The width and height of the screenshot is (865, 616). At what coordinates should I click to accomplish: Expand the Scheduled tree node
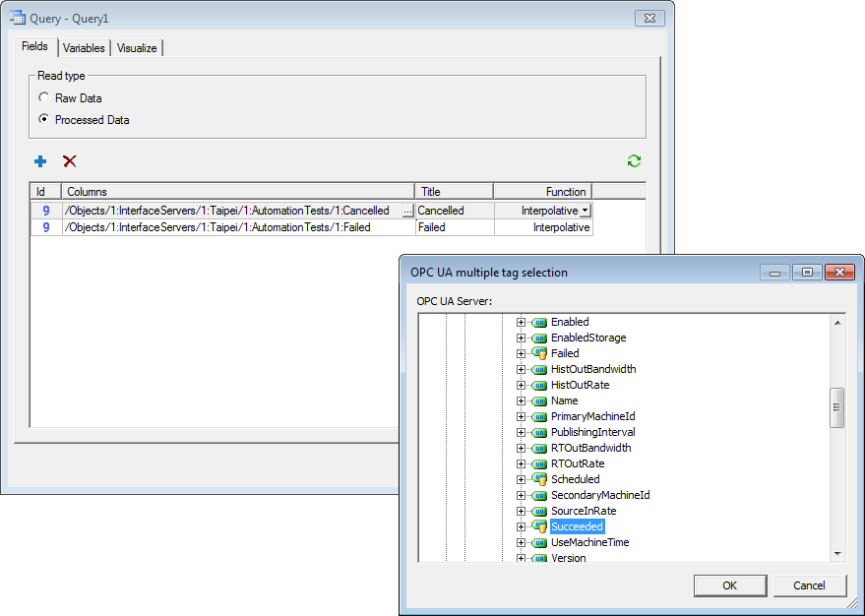pos(522,479)
